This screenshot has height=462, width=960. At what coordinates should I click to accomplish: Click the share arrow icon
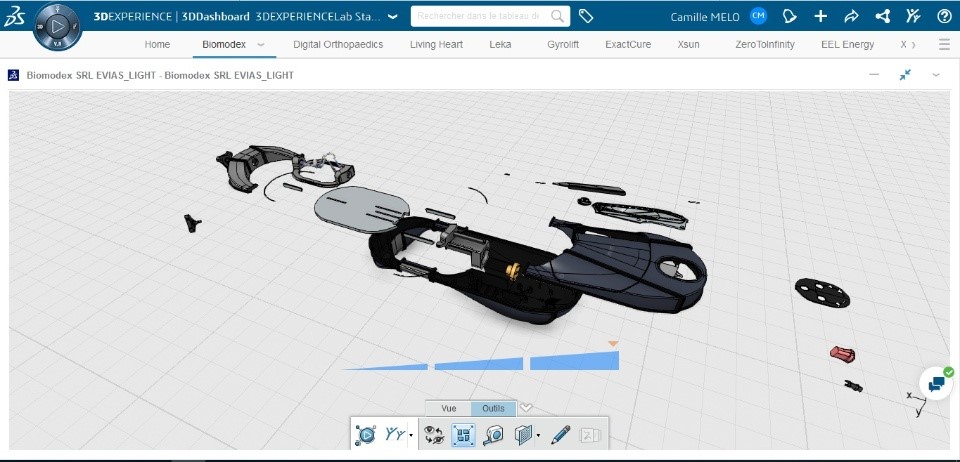[851, 17]
